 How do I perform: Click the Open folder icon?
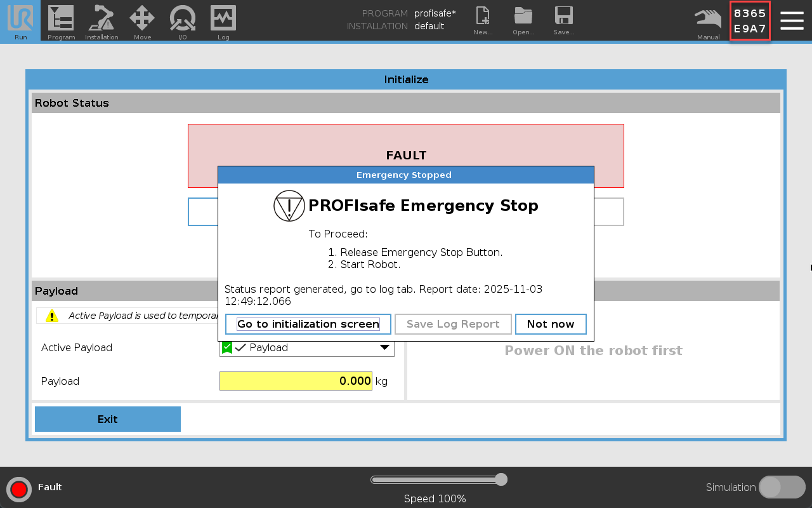523,20
